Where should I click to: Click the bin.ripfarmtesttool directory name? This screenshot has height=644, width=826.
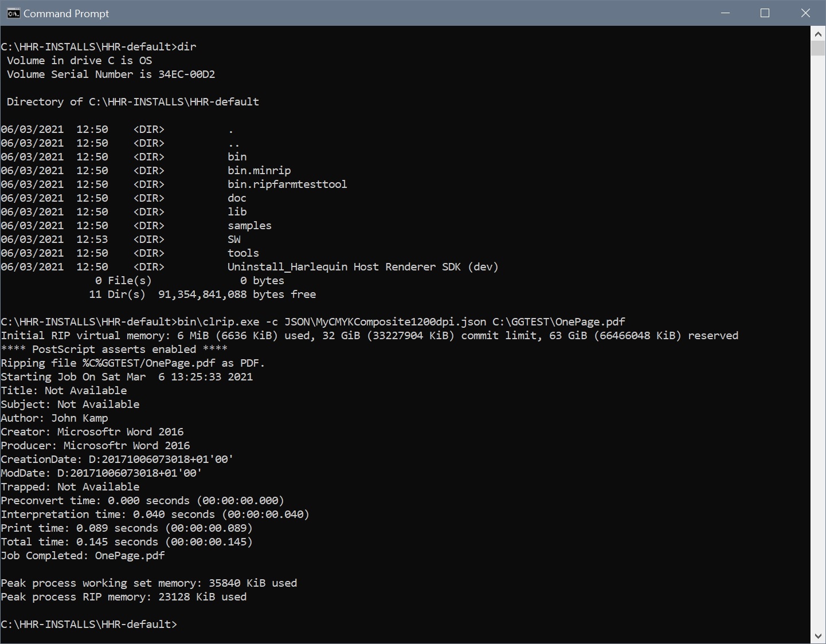click(x=287, y=184)
